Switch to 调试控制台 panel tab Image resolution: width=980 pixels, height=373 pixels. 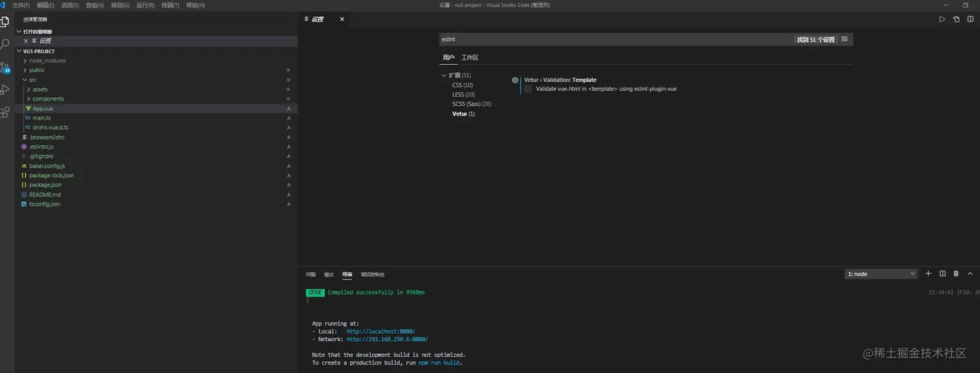[x=373, y=274]
